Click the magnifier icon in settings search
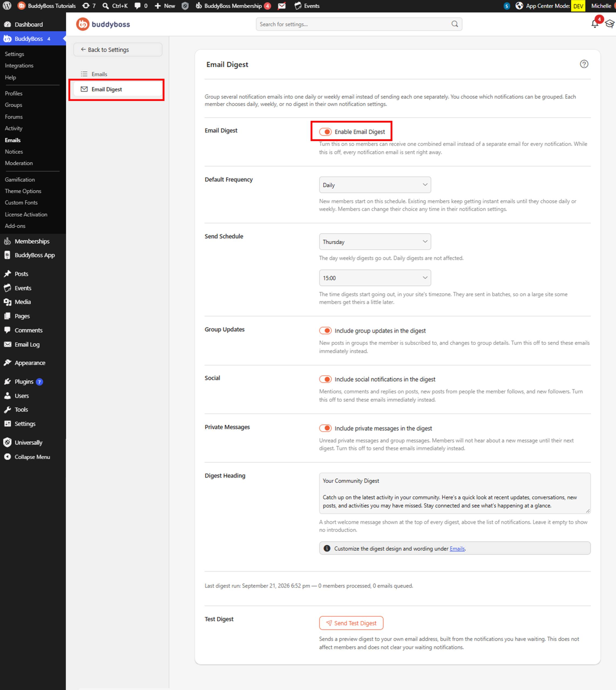This screenshot has height=690, width=616. [454, 24]
